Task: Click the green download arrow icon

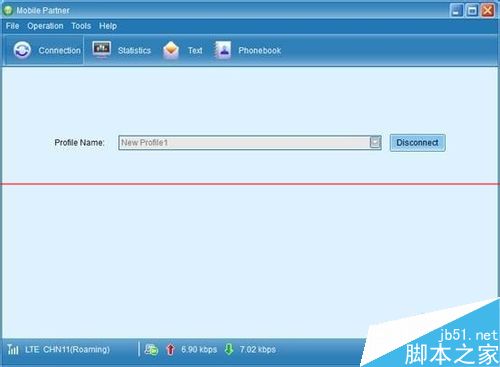Action: pyautogui.click(x=229, y=349)
